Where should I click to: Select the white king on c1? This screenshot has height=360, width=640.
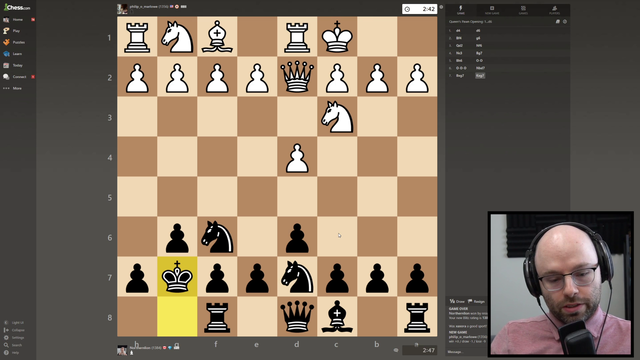point(337,37)
